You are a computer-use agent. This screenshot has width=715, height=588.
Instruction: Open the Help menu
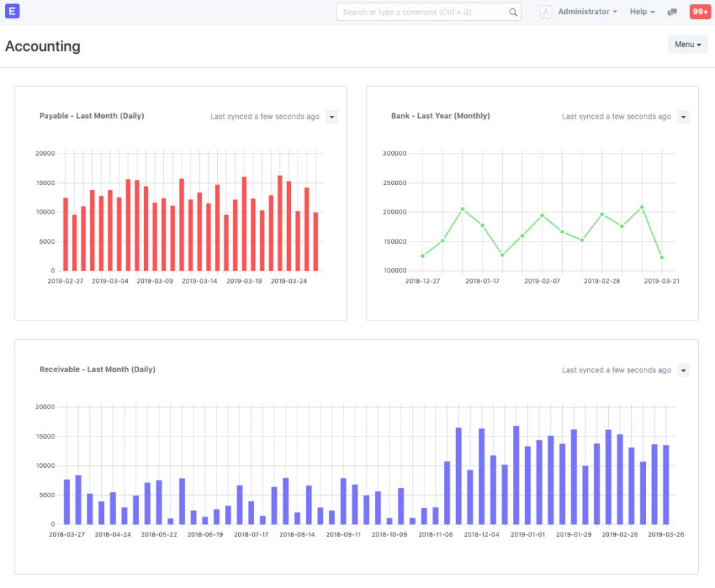coord(642,12)
